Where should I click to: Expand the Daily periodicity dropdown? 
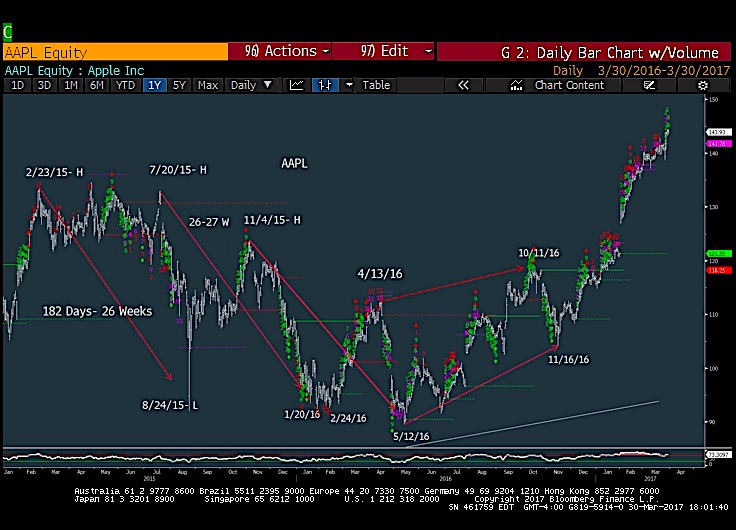[x=251, y=85]
